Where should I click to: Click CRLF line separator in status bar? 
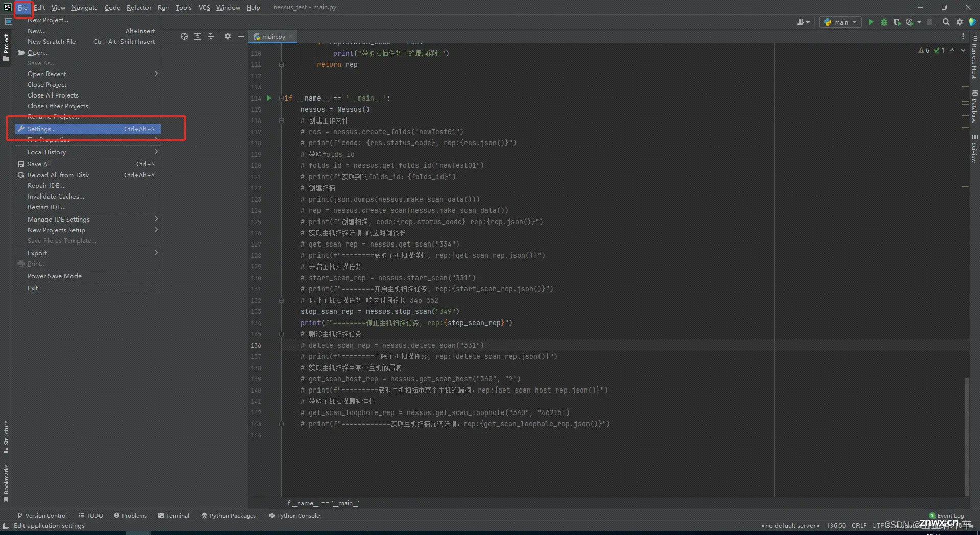click(x=859, y=526)
